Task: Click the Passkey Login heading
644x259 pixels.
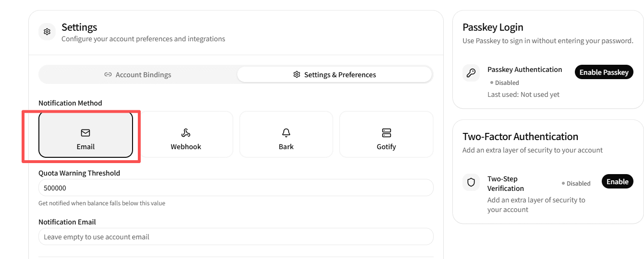Action: [493, 27]
